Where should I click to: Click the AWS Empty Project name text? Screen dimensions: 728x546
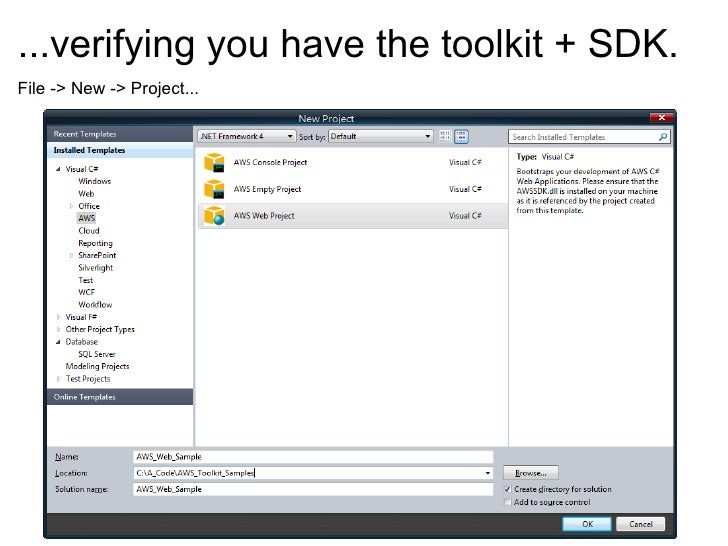pyautogui.click(x=267, y=189)
